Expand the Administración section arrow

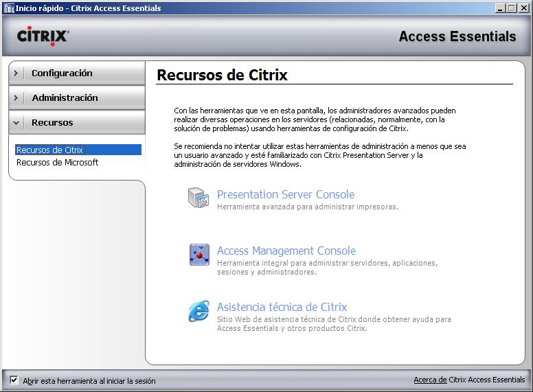[16, 98]
